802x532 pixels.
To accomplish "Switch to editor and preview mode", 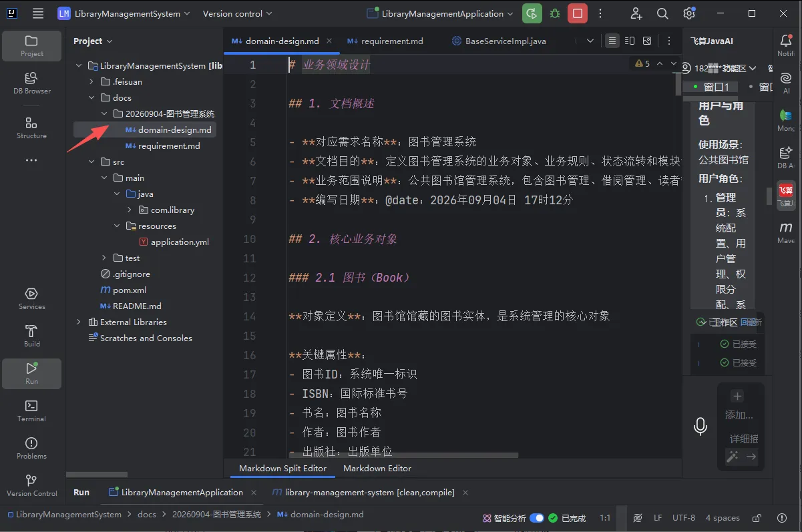I will [630, 41].
